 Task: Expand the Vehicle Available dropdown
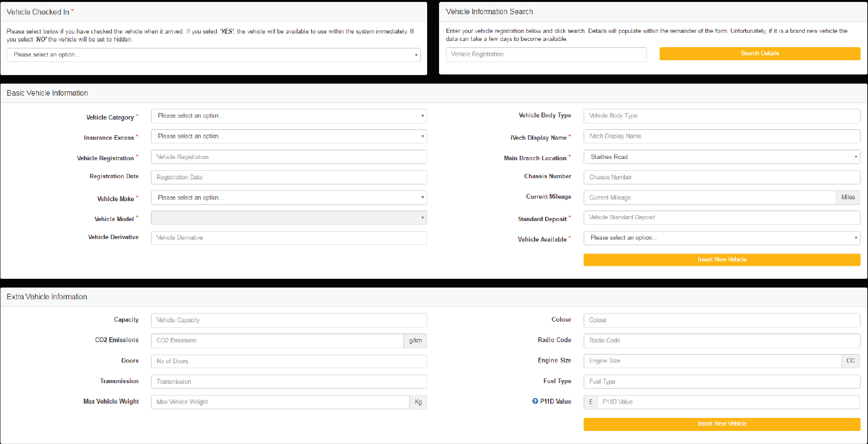[x=721, y=238]
